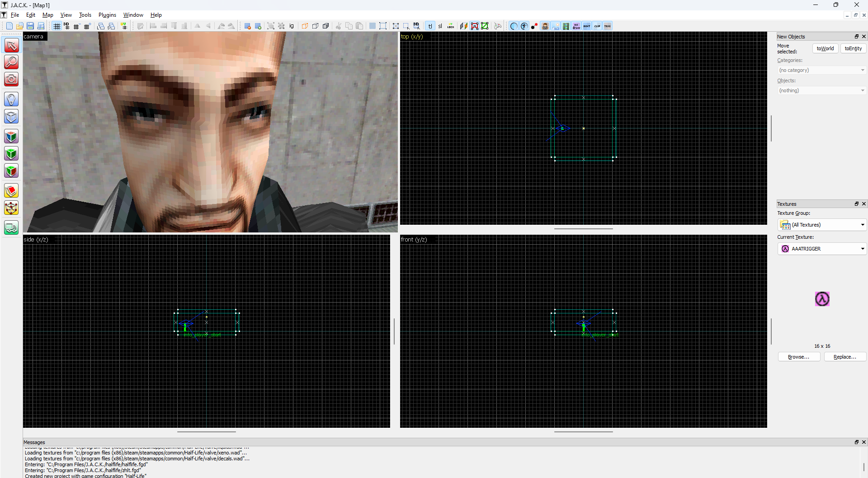Open an existing map file

(19, 26)
